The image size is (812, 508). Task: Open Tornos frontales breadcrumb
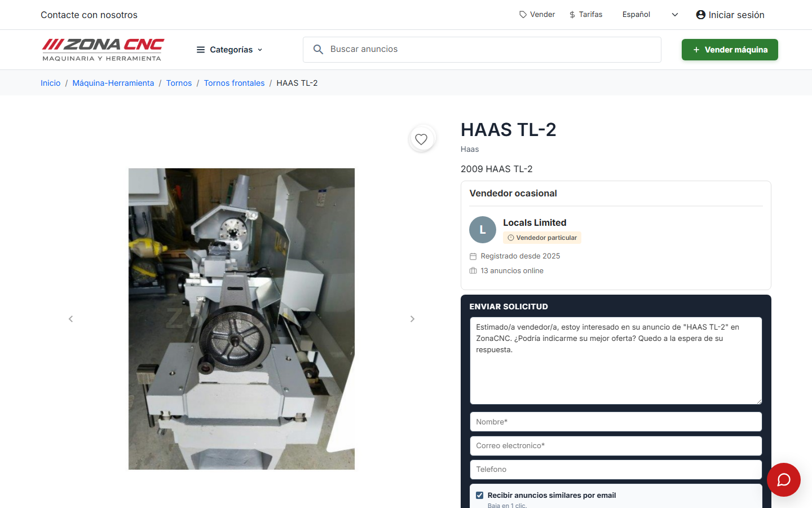point(234,83)
